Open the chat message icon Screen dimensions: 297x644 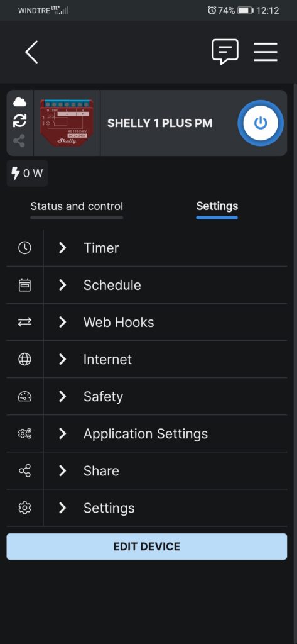(x=225, y=52)
